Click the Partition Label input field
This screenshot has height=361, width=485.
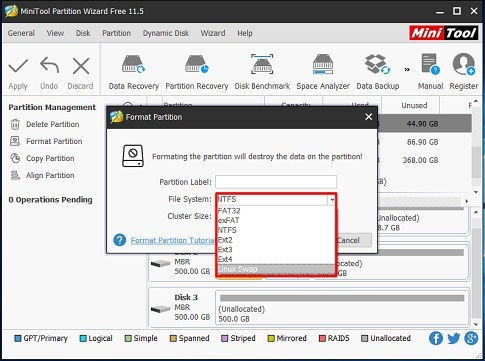276,182
